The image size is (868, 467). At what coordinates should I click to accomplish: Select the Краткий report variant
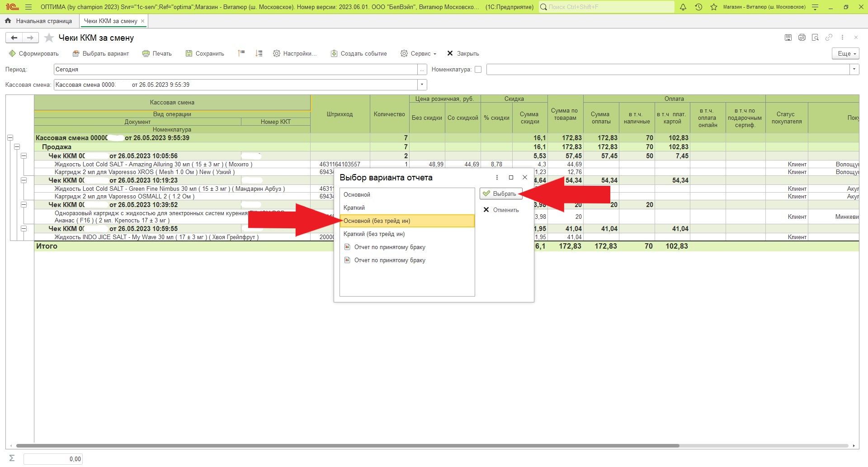354,208
